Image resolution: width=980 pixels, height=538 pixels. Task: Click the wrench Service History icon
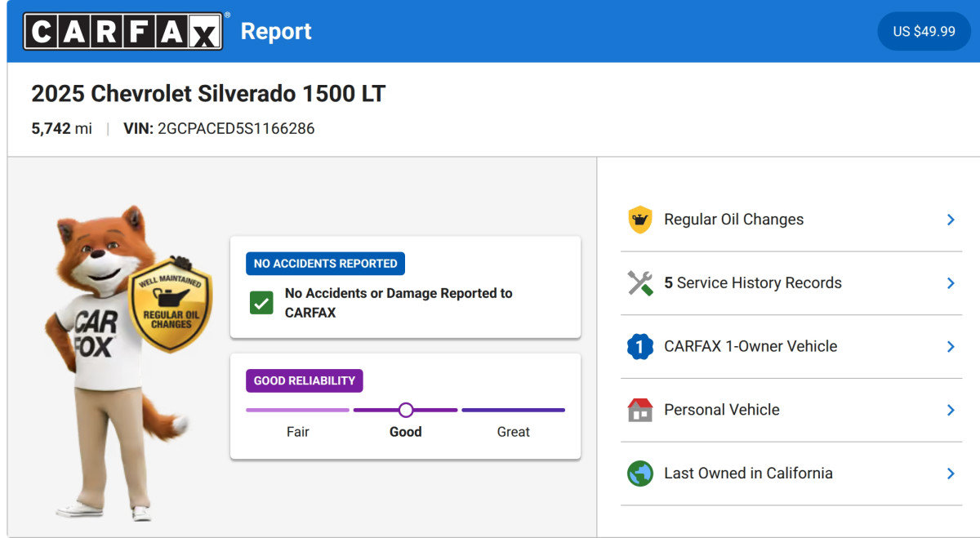[x=640, y=283]
